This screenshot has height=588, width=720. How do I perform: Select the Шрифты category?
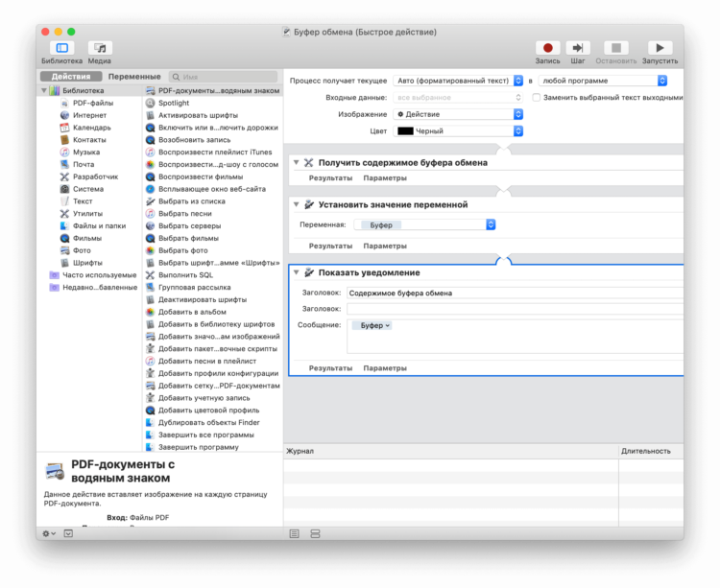(87, 263)
